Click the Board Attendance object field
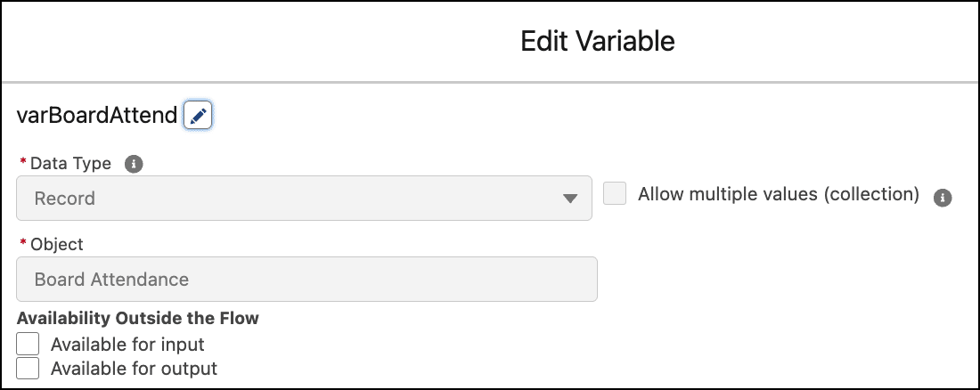980x390 pixels. click(x=306, y=279)
